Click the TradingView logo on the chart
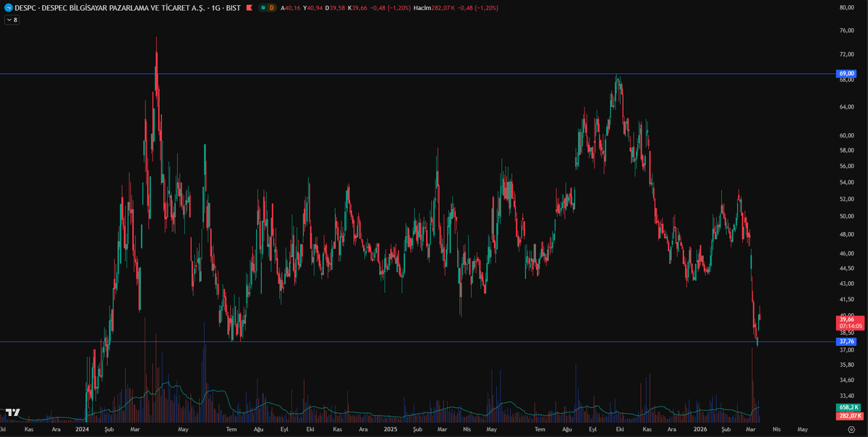The width and height of the screenshot is (868, 437). (x=12, y=413)
